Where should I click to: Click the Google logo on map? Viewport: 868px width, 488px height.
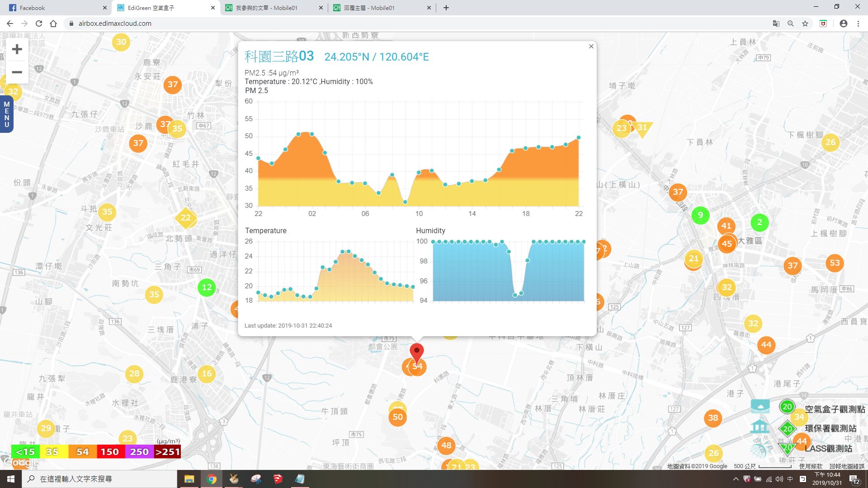pyautogui.click(x=21, y=462)
